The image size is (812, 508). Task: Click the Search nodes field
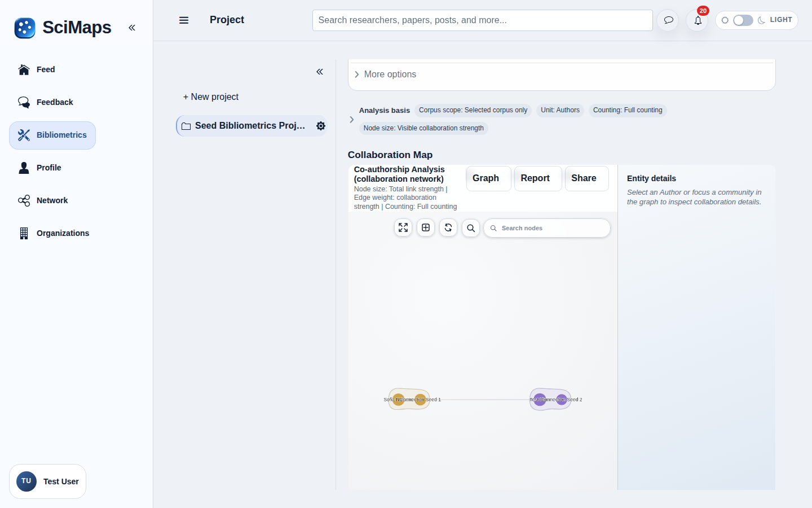point(547,228)
